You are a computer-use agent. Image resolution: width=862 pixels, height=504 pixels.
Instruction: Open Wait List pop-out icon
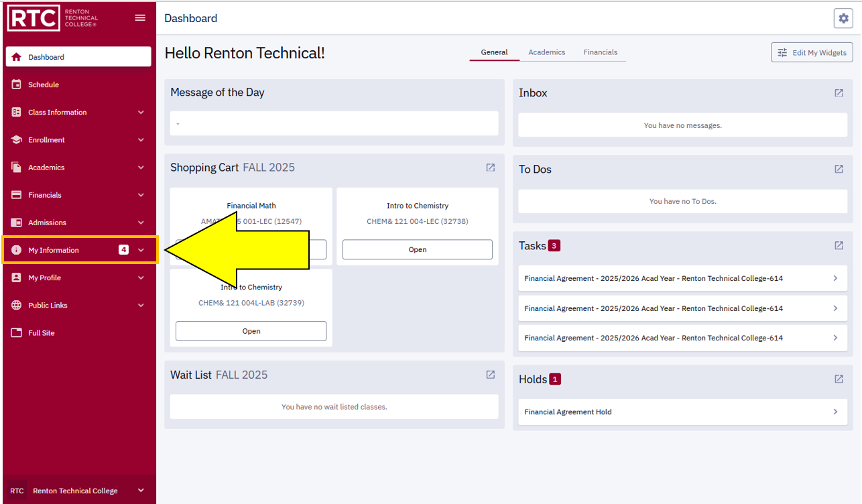[491, 375]
